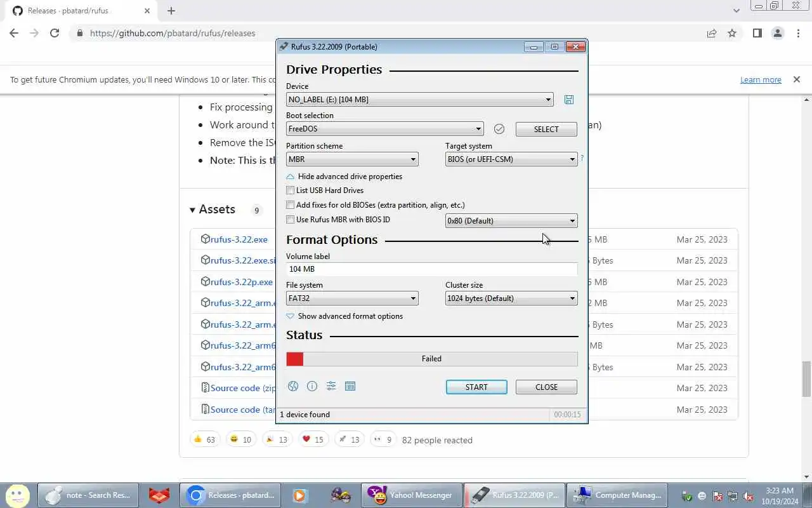The image size is (812, 508).
Task: Click the heart reaction 15
Action: pos(313,439)
